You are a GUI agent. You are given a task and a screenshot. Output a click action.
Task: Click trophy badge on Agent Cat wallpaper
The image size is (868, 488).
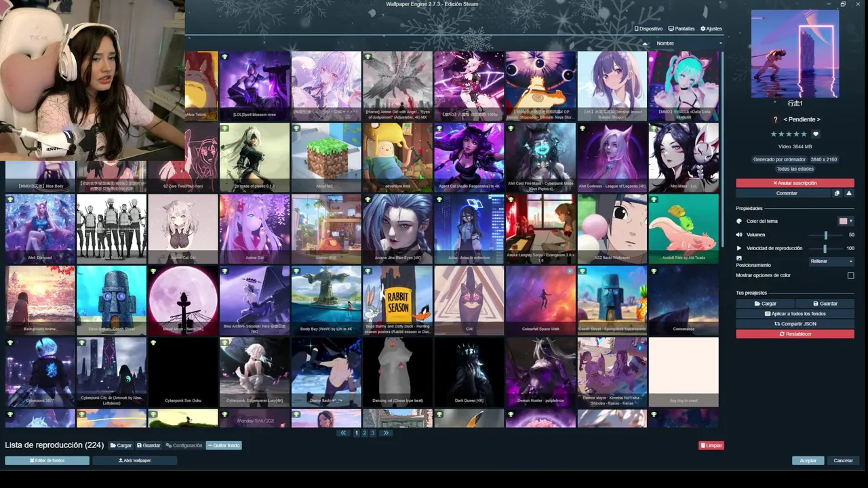click(x=439, y=128)
